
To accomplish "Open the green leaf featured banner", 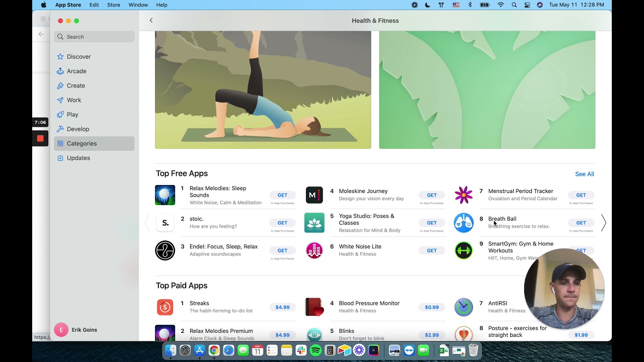I will [x=487, y=90].
